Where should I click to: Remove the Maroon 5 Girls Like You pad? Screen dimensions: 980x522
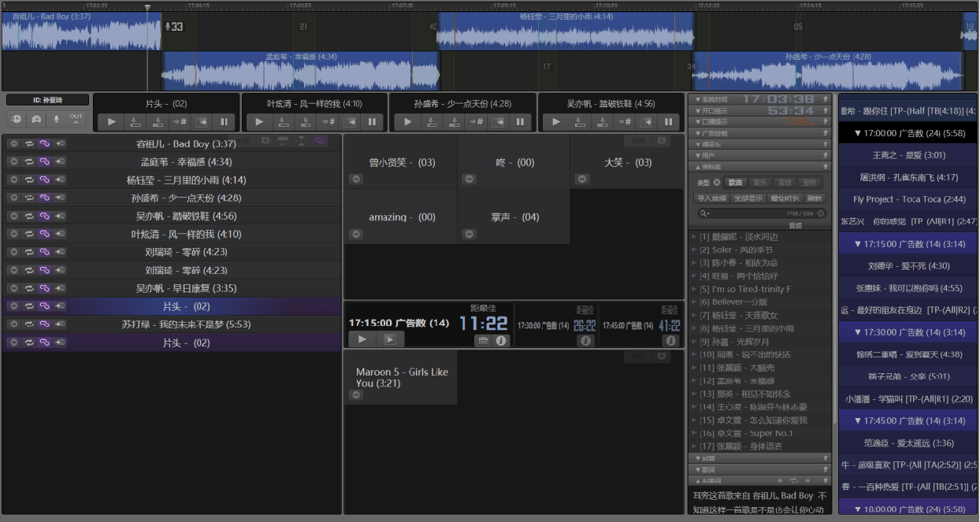coord(356,394)
